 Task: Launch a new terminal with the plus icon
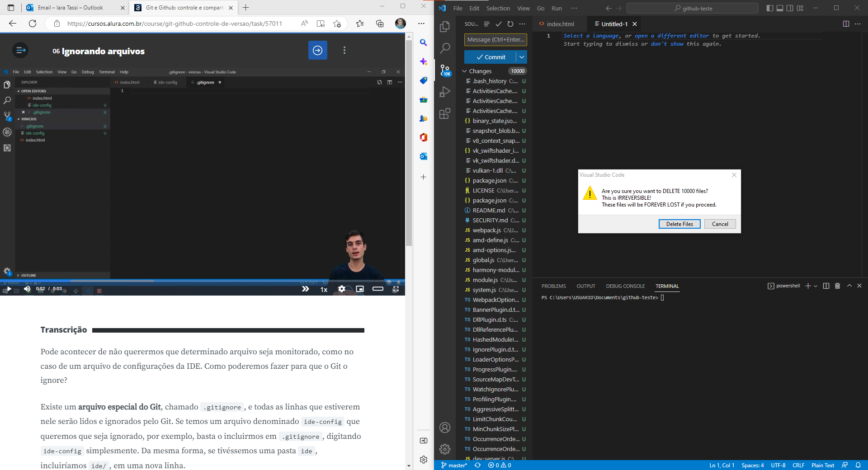click(x=808, y=286)
